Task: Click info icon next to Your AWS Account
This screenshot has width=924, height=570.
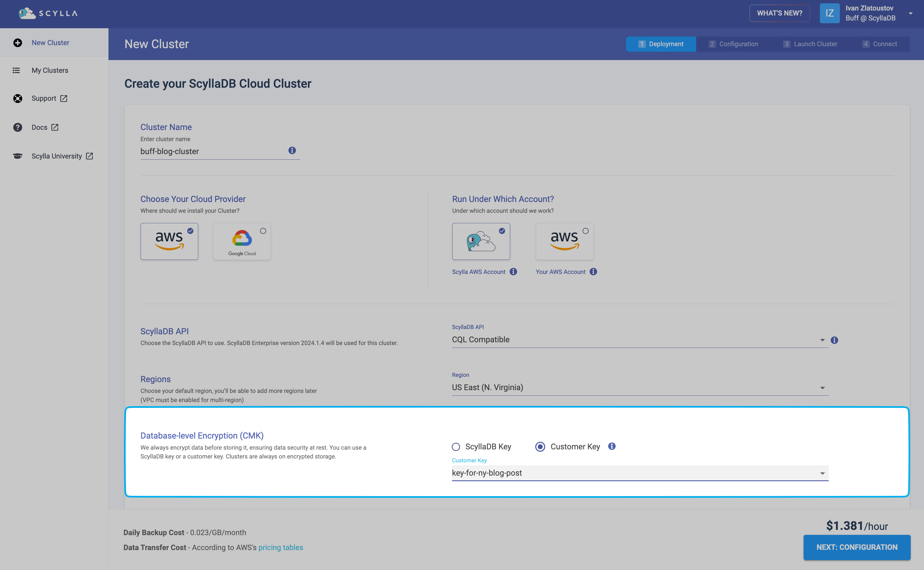Action: point(593,271)
